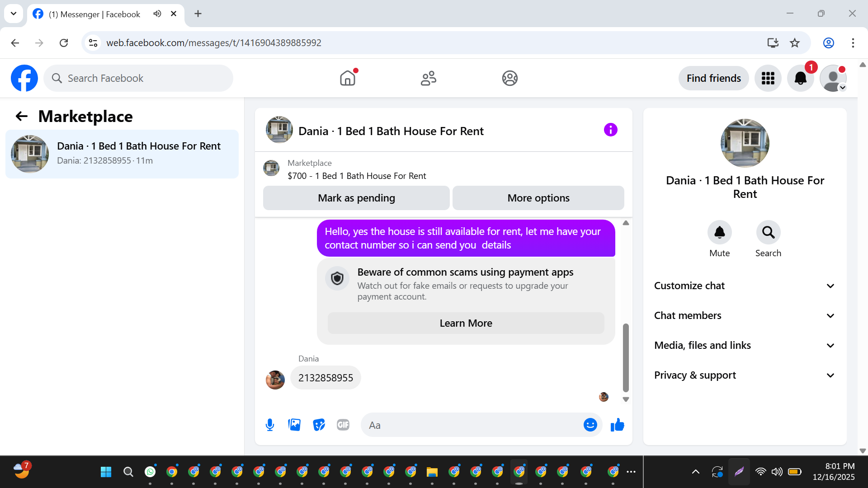Open the house listing thumbnail in chat header

pyautogui.click(x=279, y=130)
